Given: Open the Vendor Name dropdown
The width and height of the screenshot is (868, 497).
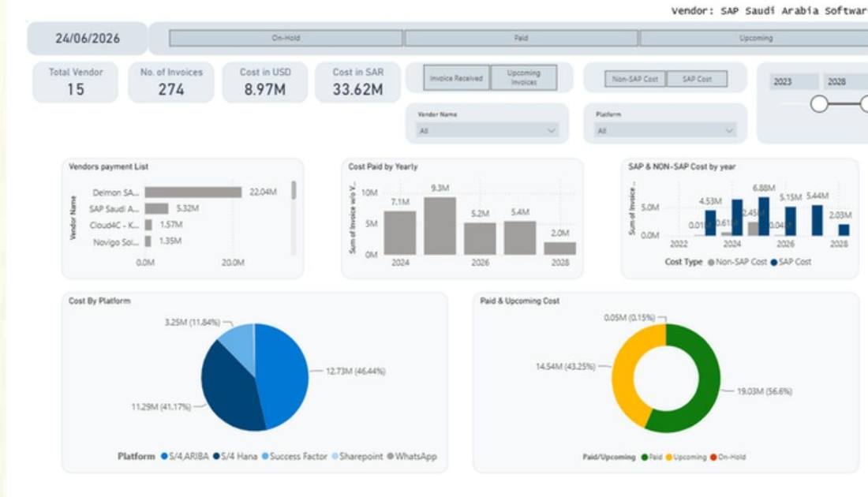Looking at the screenshot, I should [x=487, y=131].
